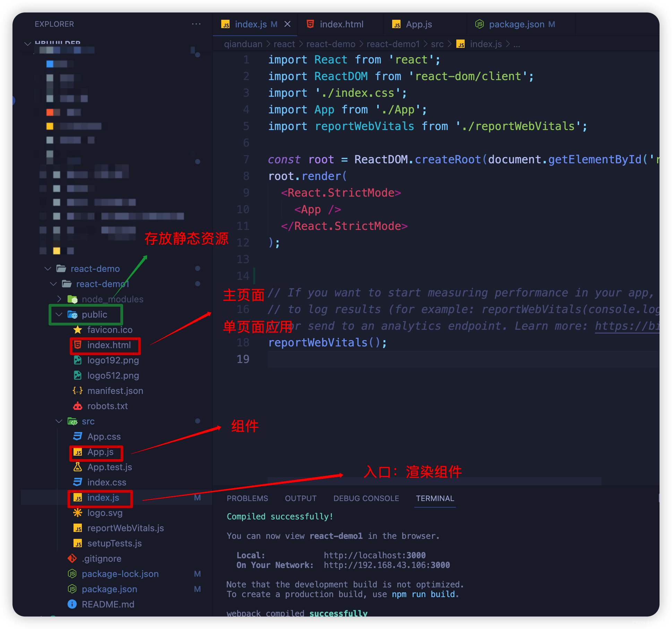
Task: Click the public folder globe icon
Action: (72, 314)
